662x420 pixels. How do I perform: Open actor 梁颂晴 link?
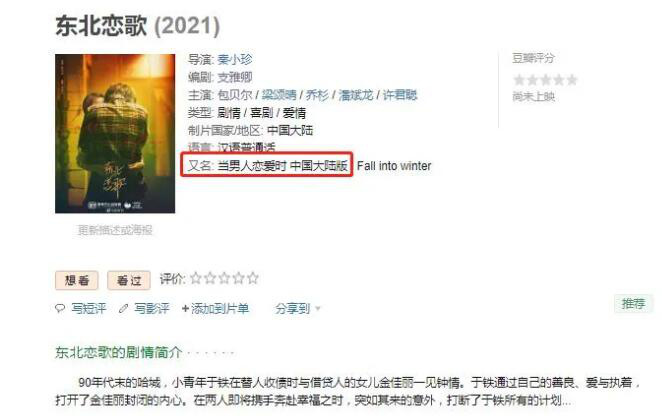click(279, 95)
